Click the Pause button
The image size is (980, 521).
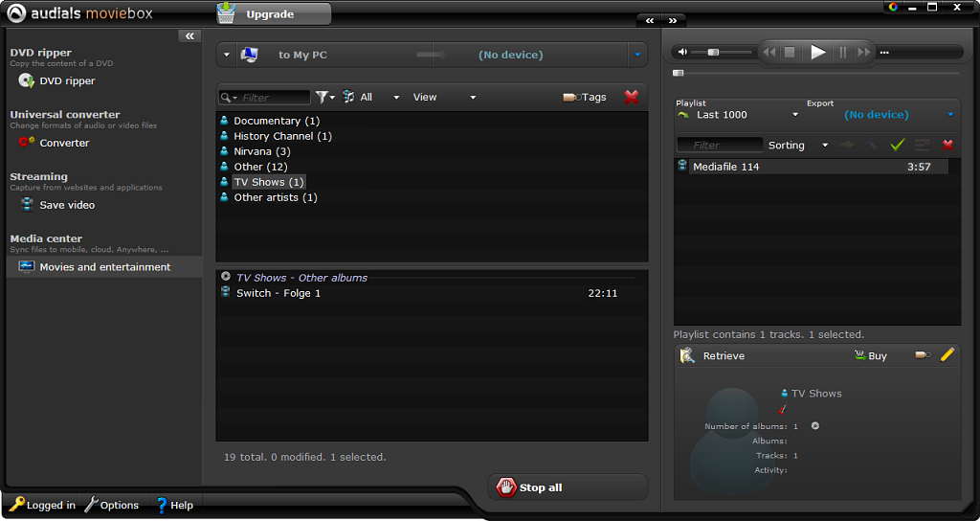pos(842,53)
